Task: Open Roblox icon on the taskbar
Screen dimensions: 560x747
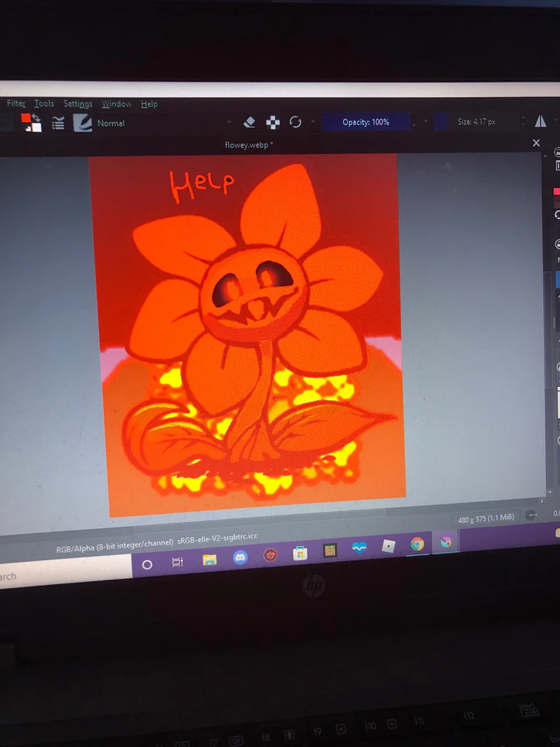Action: 388,547
